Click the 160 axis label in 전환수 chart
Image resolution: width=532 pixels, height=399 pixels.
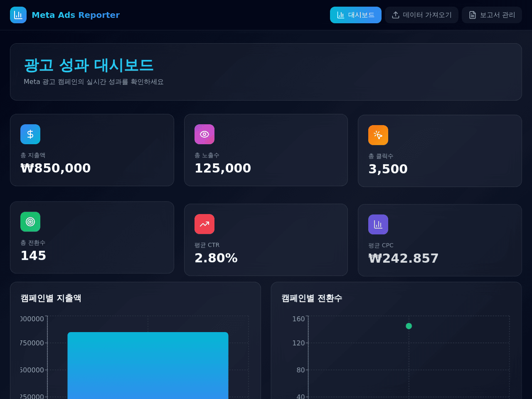tap(298, 319)
